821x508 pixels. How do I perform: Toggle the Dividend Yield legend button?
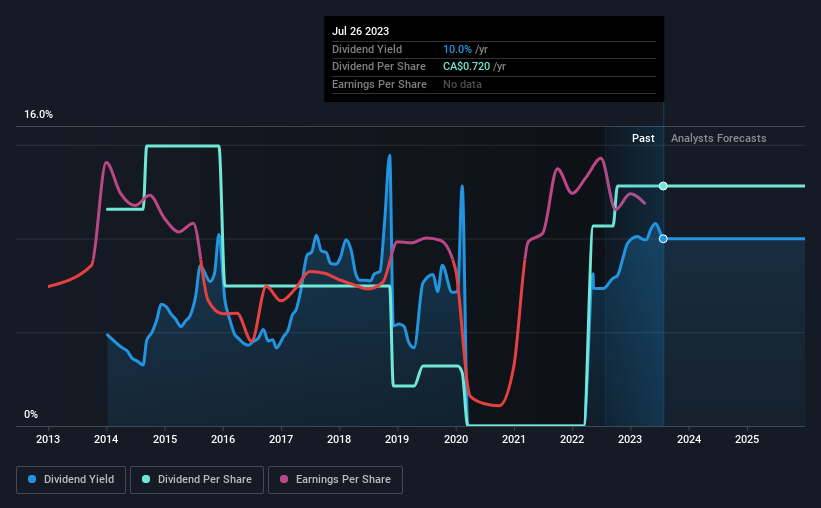pyautogui.click(x=71, y=480)
